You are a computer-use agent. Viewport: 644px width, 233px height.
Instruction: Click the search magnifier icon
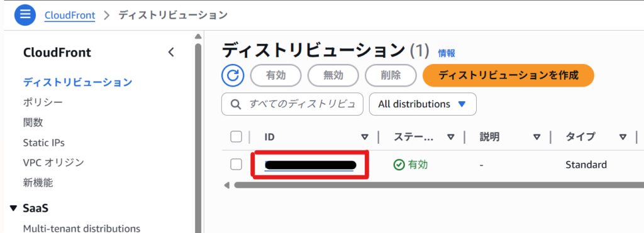coord(236,104)
